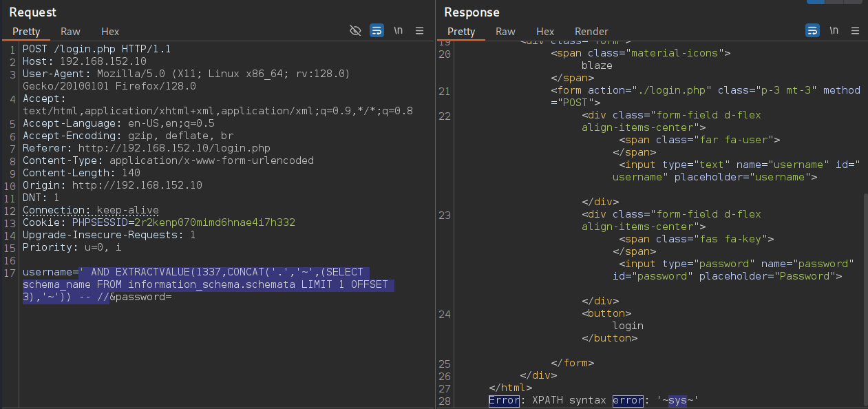Image resolution: width=868 pixels, height=409 pixels.
Task: Click the 'login' button text in response
Action: (x=628, y=326)
